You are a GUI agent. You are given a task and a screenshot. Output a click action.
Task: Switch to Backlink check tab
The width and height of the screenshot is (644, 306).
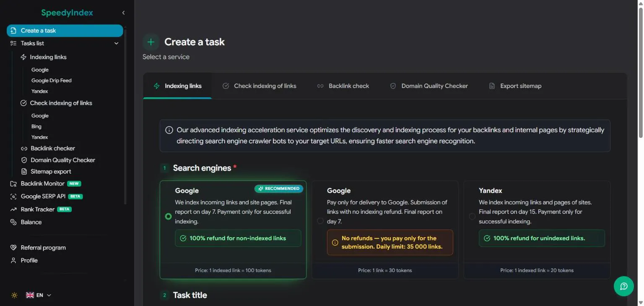pyautogui.click(x=343, y=86)
